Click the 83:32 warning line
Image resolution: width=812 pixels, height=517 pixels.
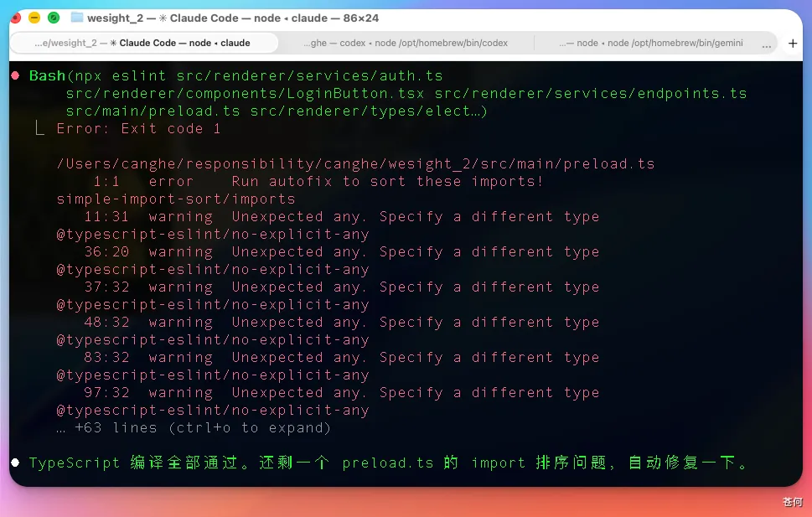pyautogui.click(x=341, y=358)
